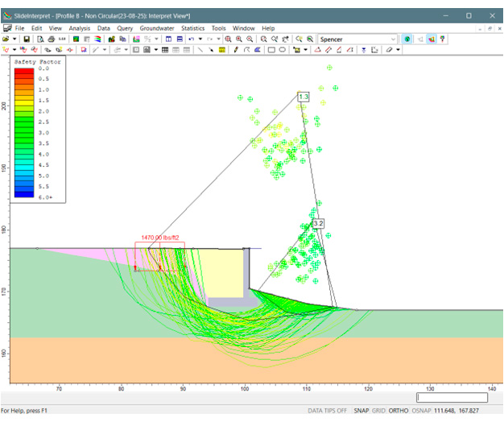The height and width of the screenshot is (422, 504).
Task: Toggle GRID option in status bar
Action: point(378,411)
